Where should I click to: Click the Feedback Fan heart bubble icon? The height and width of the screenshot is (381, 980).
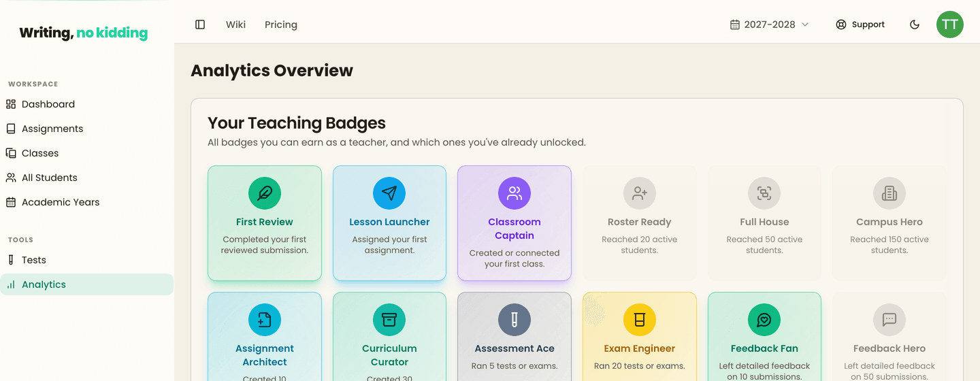tap(764, 320)
